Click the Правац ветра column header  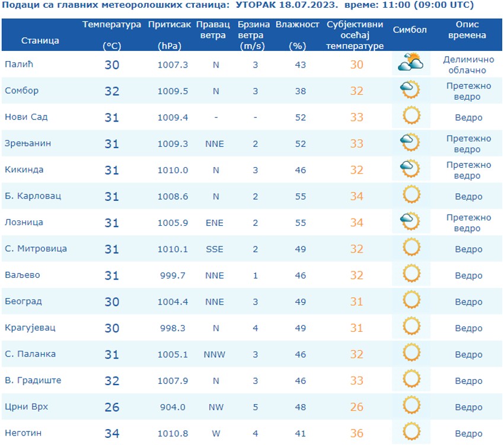(213, 30)
